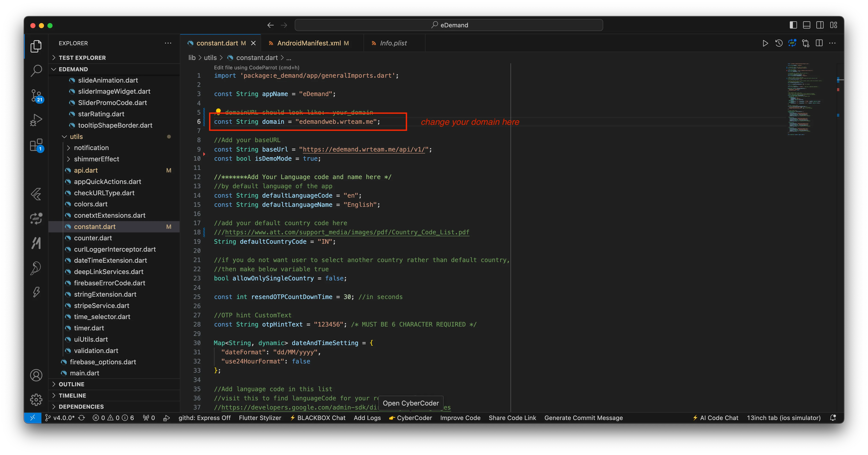The image size is (868, 455).
Task: Toggle githd: Express Off status item
Action: (x=205, y=418)
